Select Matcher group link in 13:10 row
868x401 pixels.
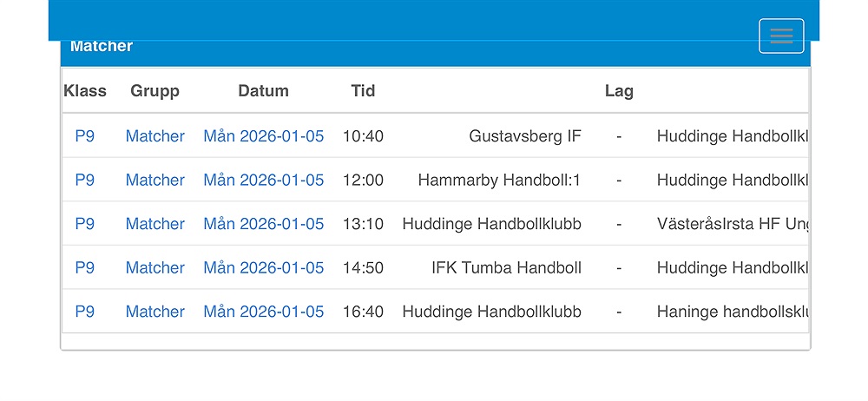pos(155,224)
